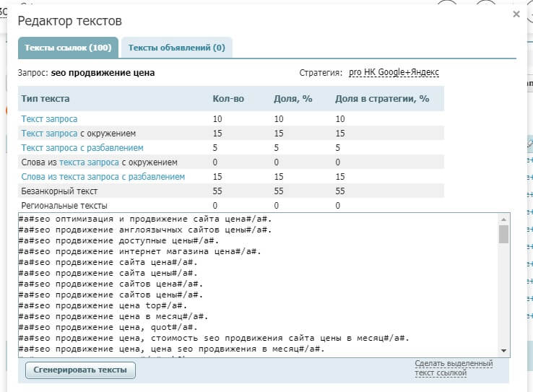Click scrollbar up arrow in text area
This screenshot has height=392, width=533.
[504, 219]
